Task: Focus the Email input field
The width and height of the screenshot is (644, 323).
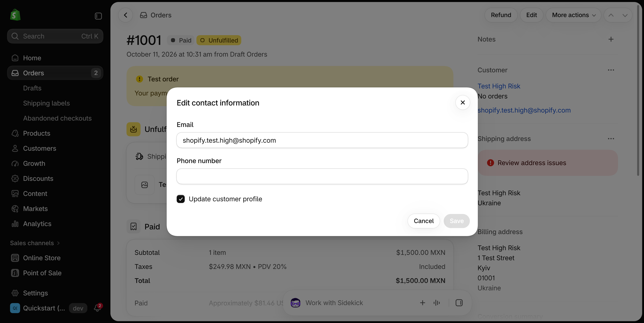Action: (322, 140)
